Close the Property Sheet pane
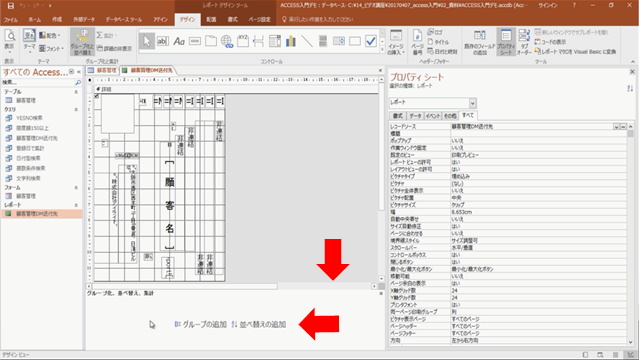 pos(632,72)
